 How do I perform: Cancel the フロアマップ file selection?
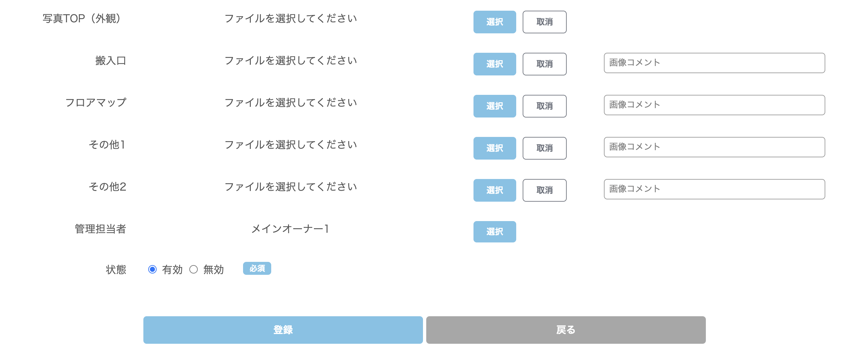(544, 106)
